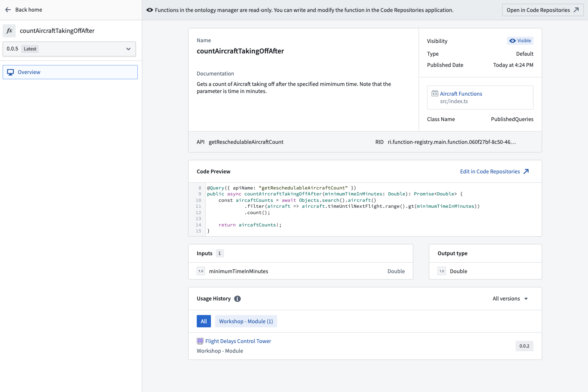Click the PublishedQueries class name value

coord(512,119)
